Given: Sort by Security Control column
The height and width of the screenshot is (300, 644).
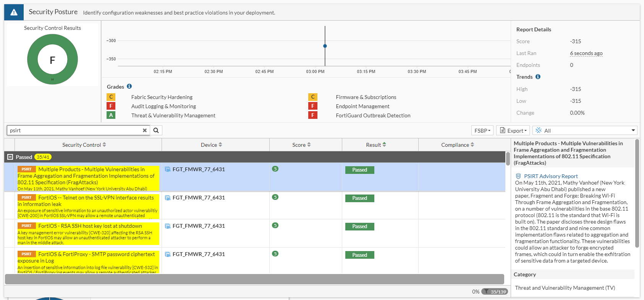Looking at the screenshot, I should [x=84, y=145].
